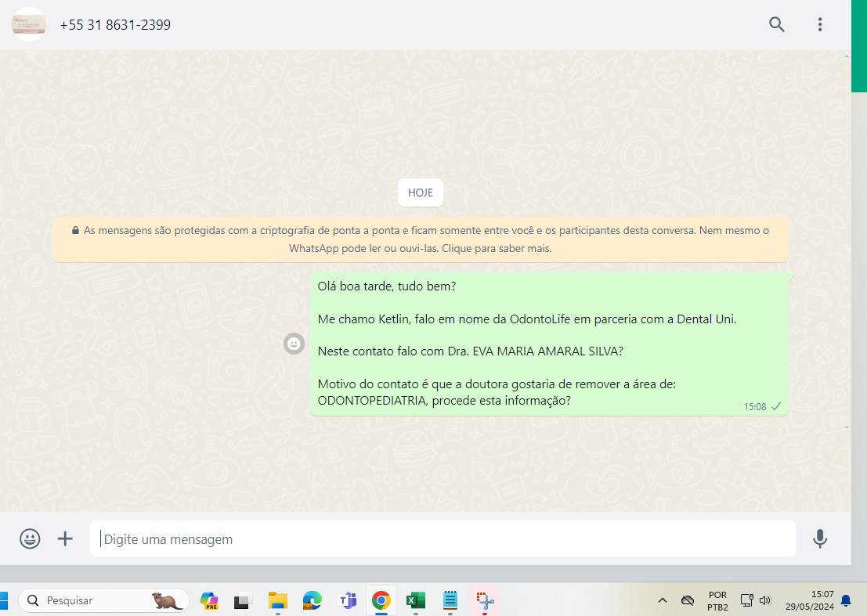Click contact number +55 31 8631-2399
Image resolution: width=867 pixels, height=616 pixels.
click(x=115, y=25)
